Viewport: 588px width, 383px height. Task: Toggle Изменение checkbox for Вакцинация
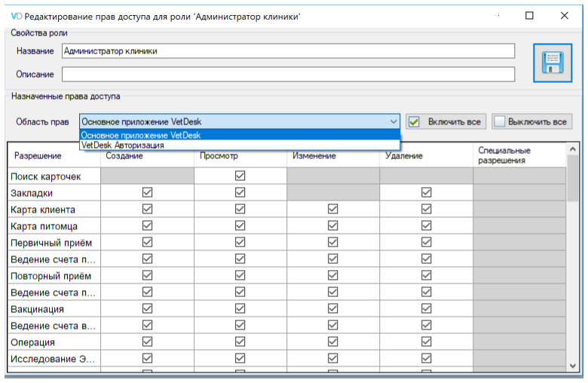(x=332, y=308)
